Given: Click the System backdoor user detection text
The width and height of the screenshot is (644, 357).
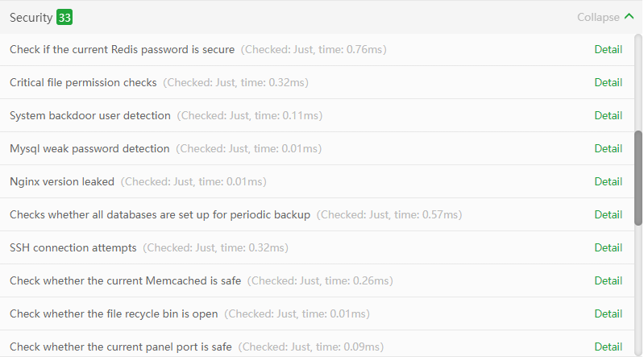Looking at the screenshot, I should point(90,115).
